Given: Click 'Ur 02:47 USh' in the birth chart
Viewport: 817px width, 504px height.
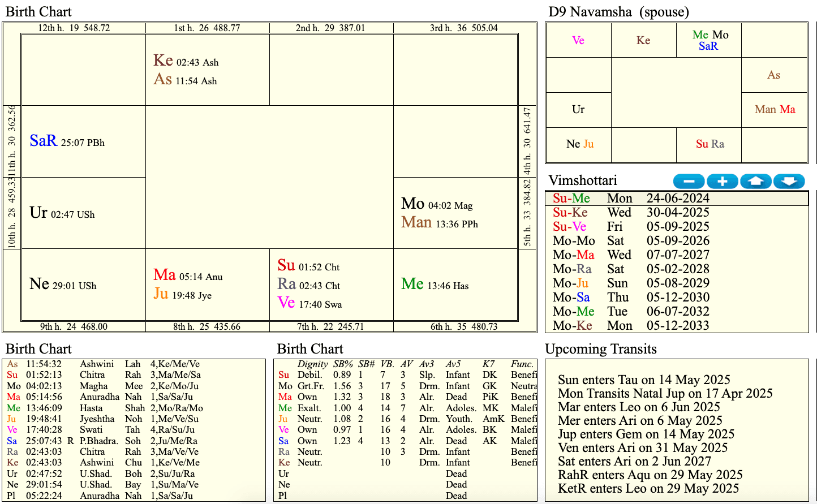Looking at the screenshot, I should 62,213.
